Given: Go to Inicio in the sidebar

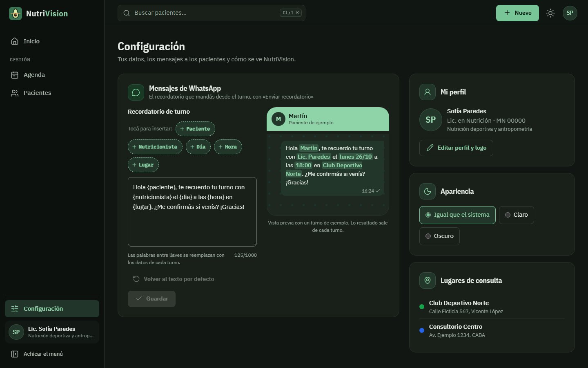Looking at the screenshot, I should [52, 41].
